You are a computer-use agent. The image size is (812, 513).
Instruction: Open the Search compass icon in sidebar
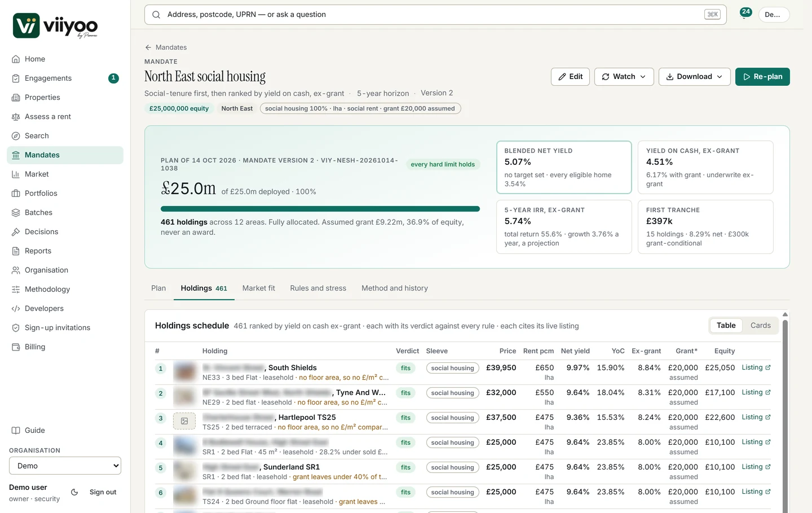pos(16,136)
